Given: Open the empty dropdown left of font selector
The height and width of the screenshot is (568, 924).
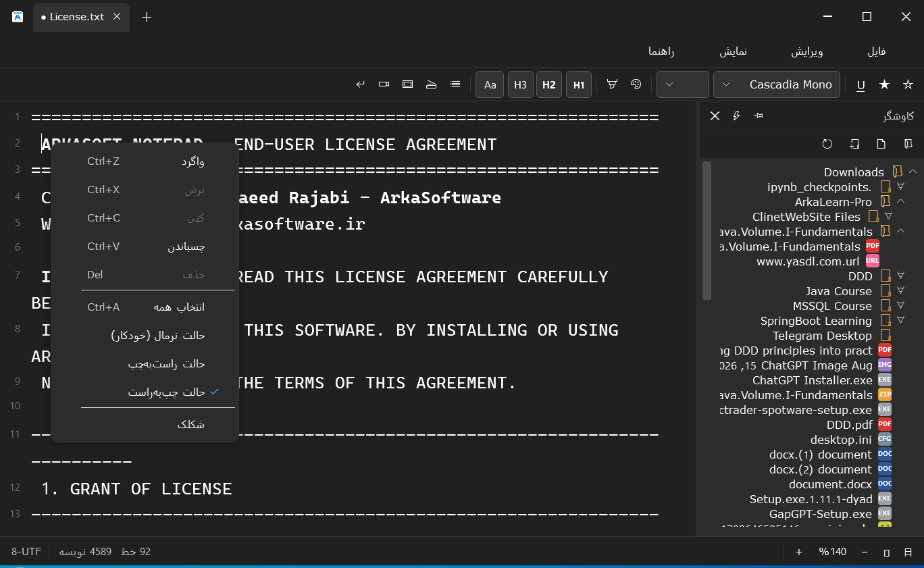Looking at the screenshot, I should tap(683, 84).
